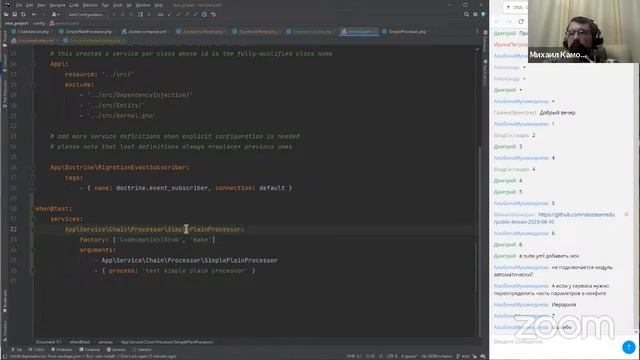Click the X next to the github message
640x360 pixels.
[x=626, y=214]
